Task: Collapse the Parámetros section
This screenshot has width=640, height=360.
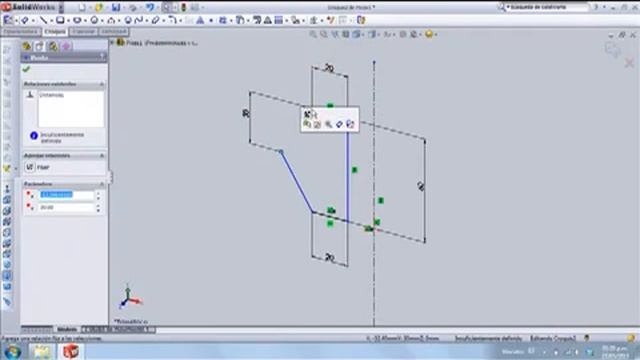Action: [102, 184]
